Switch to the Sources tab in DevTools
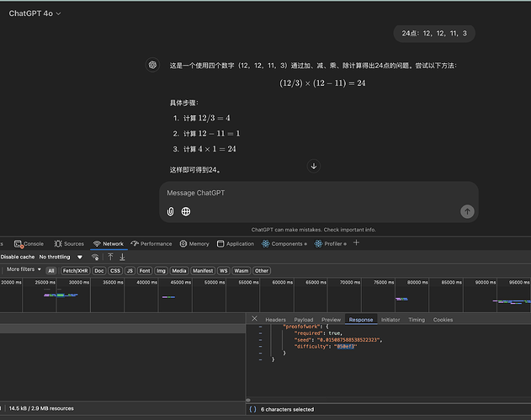This screenshot has width=531, height=420. point(69,244)
